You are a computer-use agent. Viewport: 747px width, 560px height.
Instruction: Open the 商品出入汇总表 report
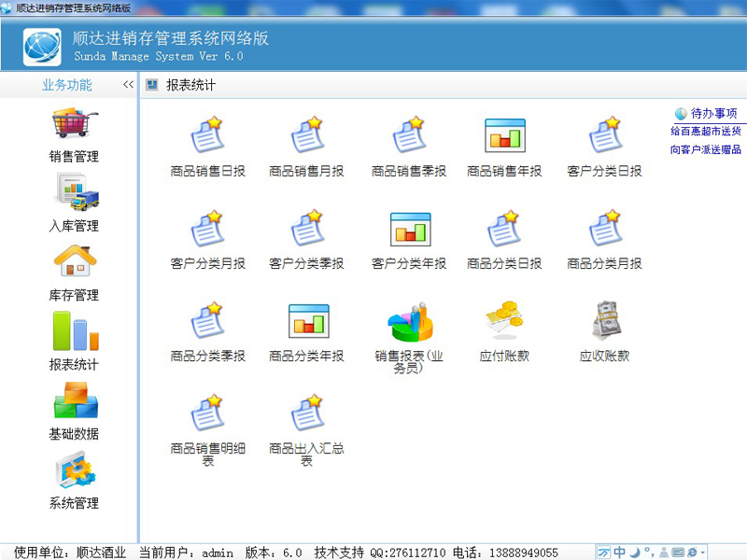[306, 414]
